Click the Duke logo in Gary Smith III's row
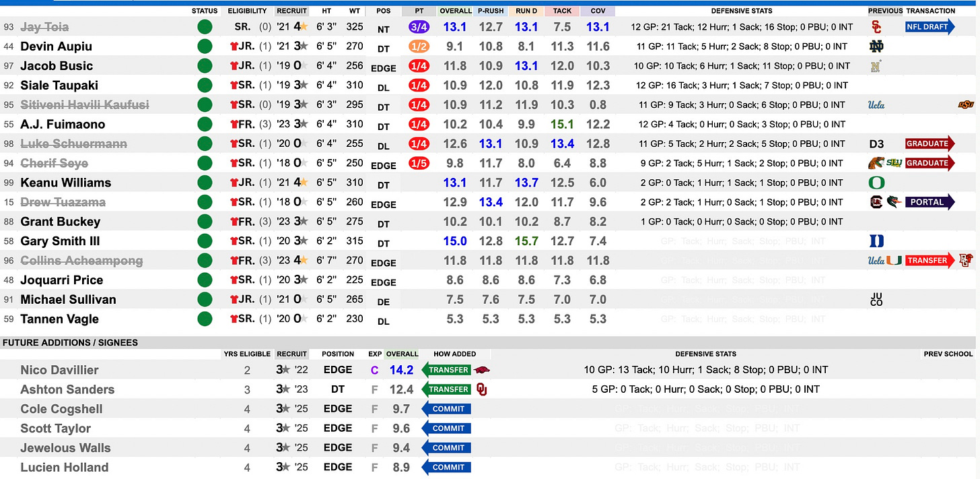 click(x=876, y=241)
